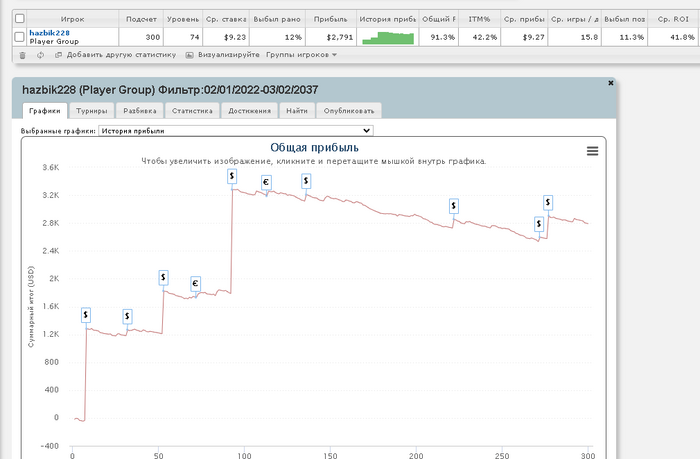
Task: Sort by the Ср. ставка column header
Action: (x=226, y=19)
